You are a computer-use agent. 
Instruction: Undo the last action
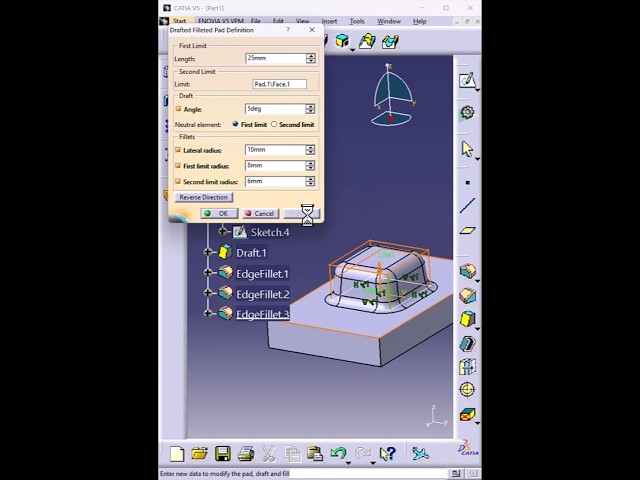[x=338, y=453]
